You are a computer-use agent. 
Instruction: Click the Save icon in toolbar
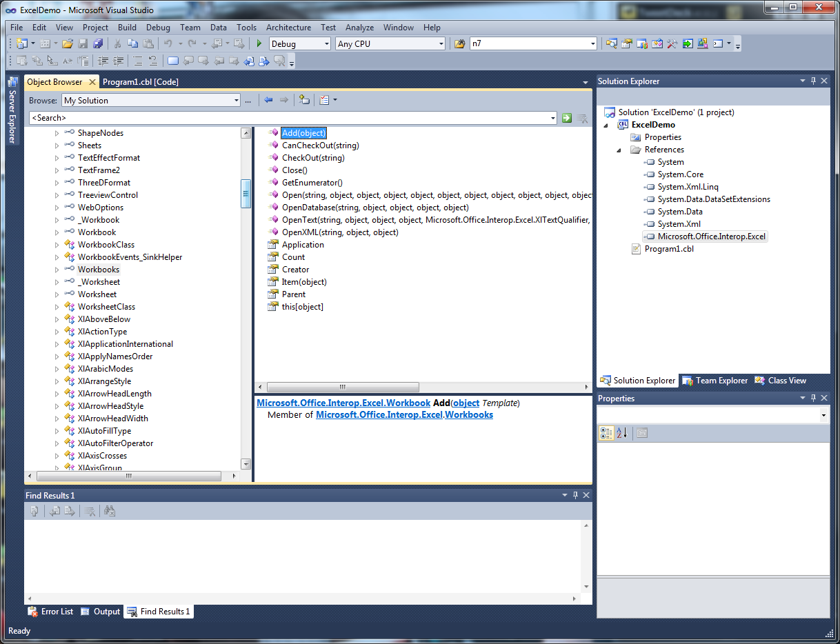pos(83,43)
